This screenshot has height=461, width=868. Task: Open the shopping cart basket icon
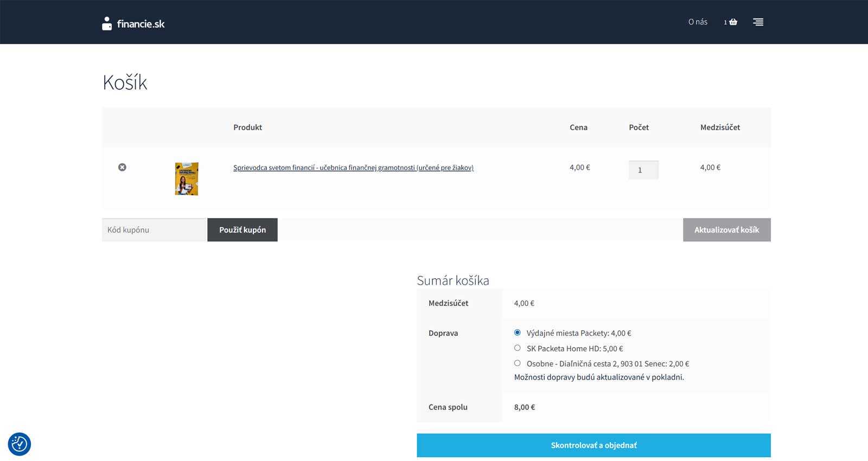point(733,22)
